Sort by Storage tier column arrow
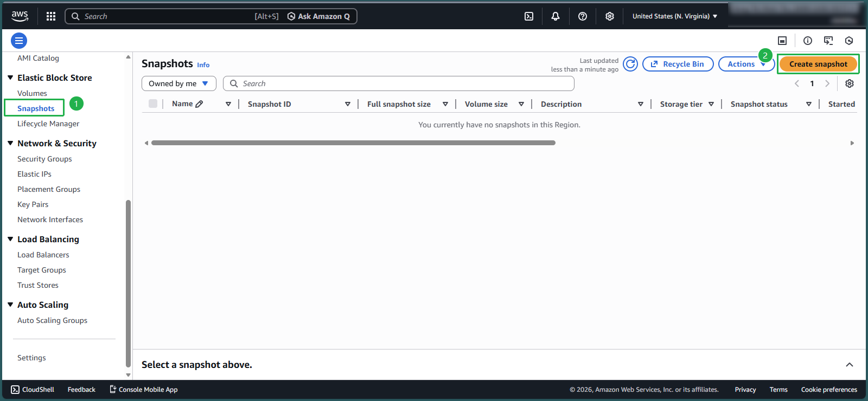The width and height of the screenshot is (868, 401). 711,104
